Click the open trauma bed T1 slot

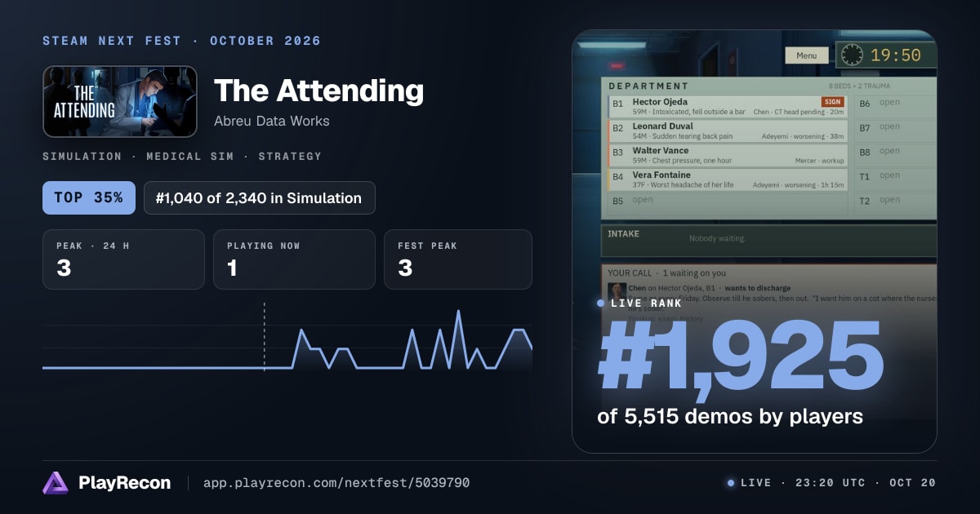(895, 176)
